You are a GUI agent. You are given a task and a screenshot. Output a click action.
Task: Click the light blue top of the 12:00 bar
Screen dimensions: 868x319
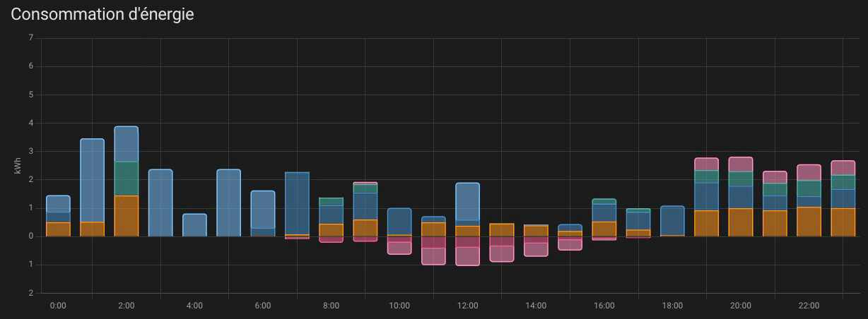pos(467,201)
